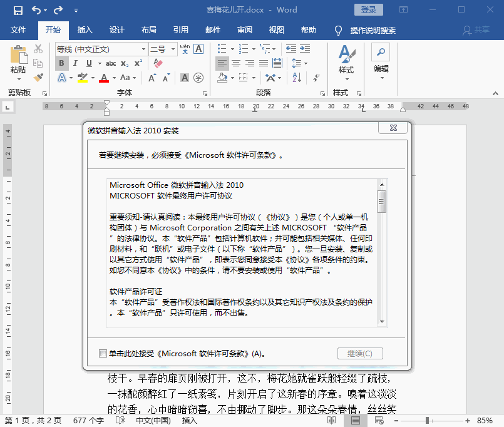The image size is (504, 427).
Task: Open shading paint bucket tool
Action: [222, 78]
